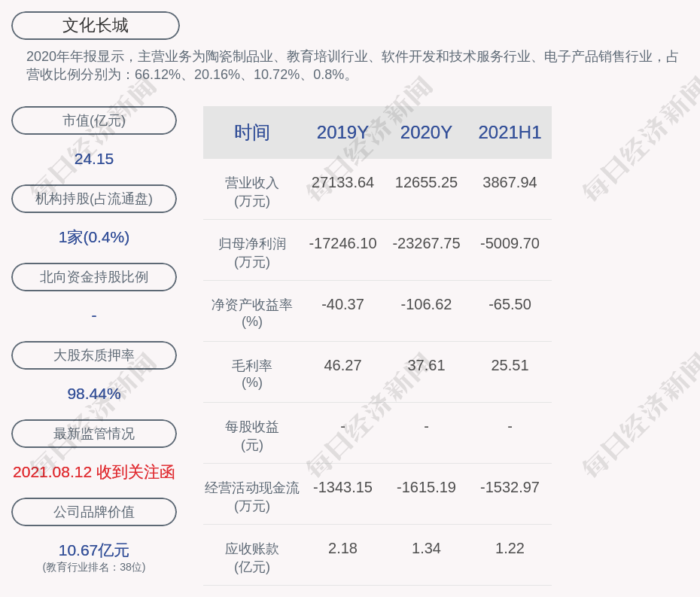Image resolution: width=700 pixels, height=597 pixels.
Task: Click cash flow value -1532.97
Action: click(x=510, y=487)
